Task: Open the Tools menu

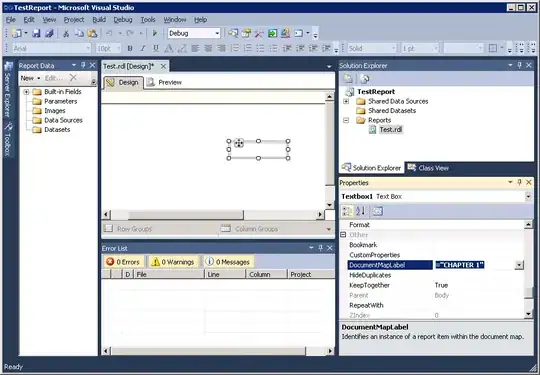Action: [x=148, y=20]
